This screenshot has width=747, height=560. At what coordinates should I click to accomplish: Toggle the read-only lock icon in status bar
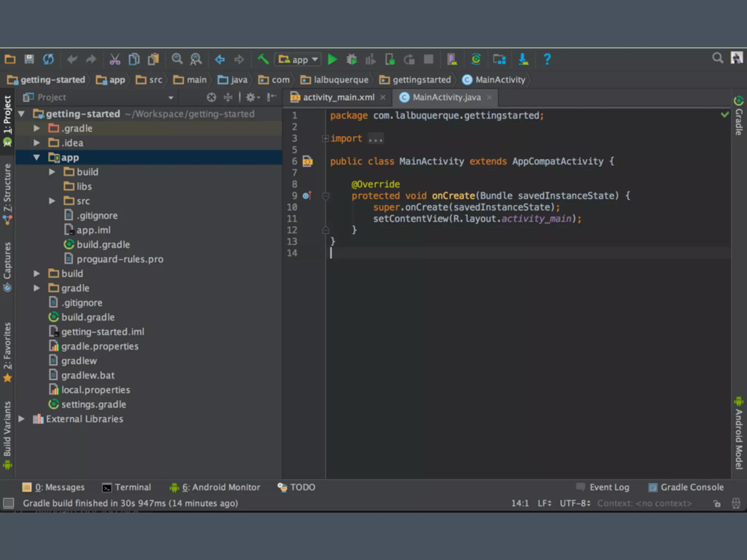point(717,503)
